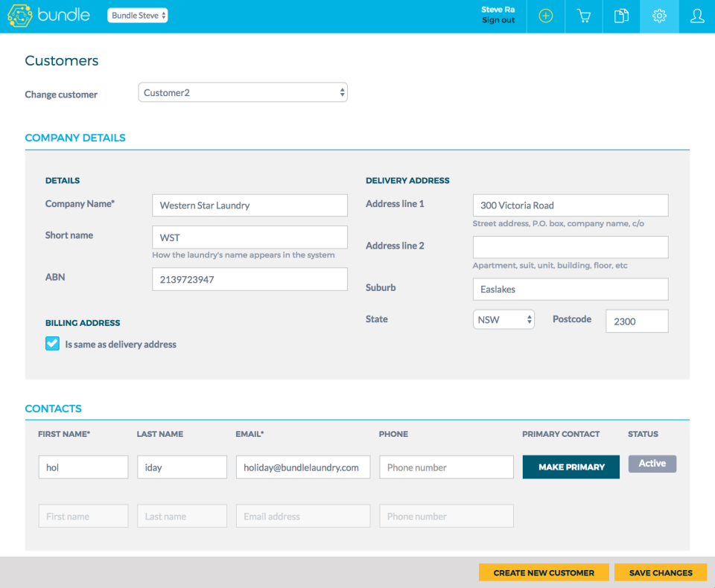Click the Postcode field showing 2300
The width and height of the screenshot is (715, 588).
tap(637, 321)
